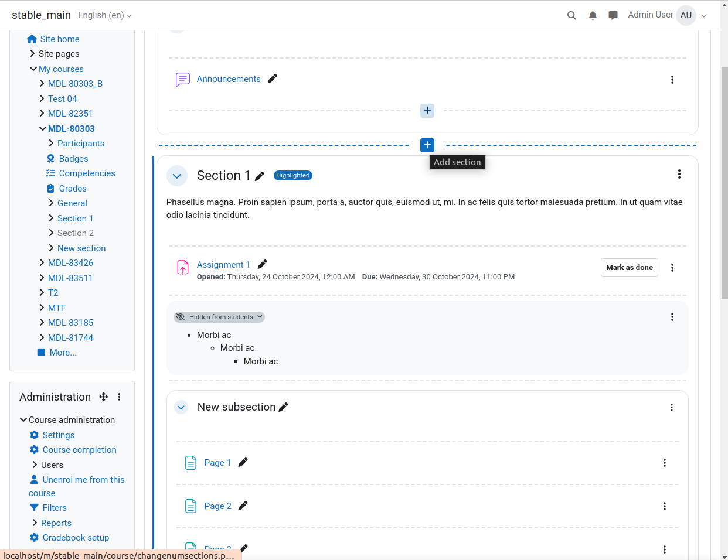Open Page 1 link
The image size is (728, 560).
tap(217, 463)
